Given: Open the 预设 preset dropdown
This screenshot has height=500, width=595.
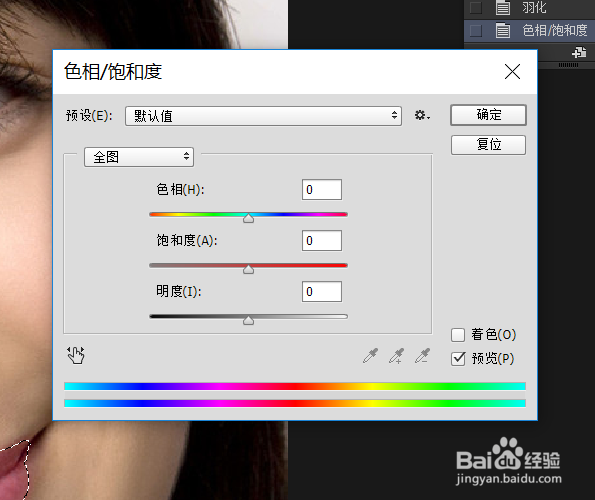Looking at the screenshot, I should tap(263, 116).
